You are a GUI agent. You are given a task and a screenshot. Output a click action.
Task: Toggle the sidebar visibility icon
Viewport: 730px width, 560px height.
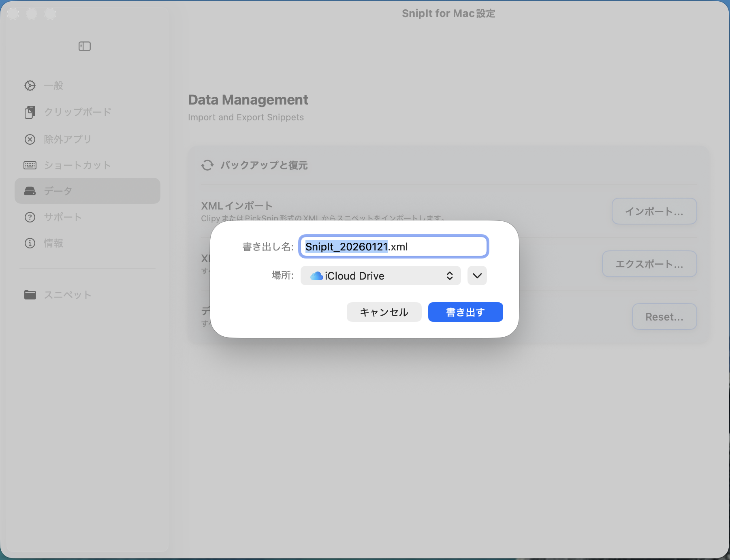pyautogui.click(x=85, y=46)
